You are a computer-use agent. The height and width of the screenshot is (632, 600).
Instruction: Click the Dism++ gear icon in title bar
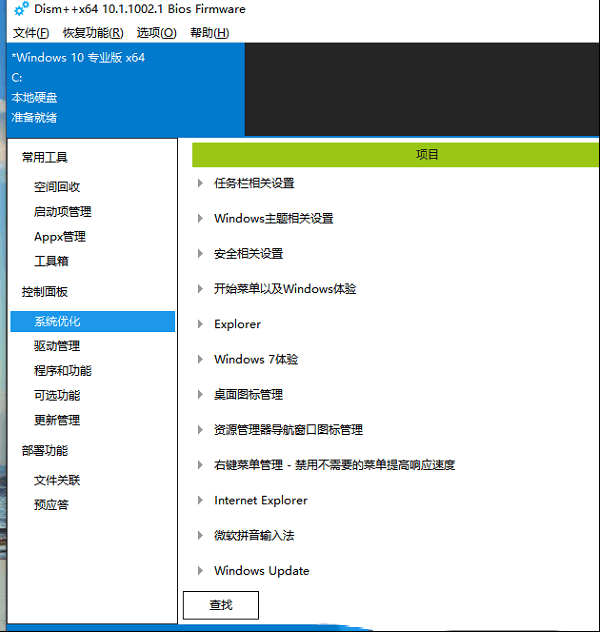[21, 9]
